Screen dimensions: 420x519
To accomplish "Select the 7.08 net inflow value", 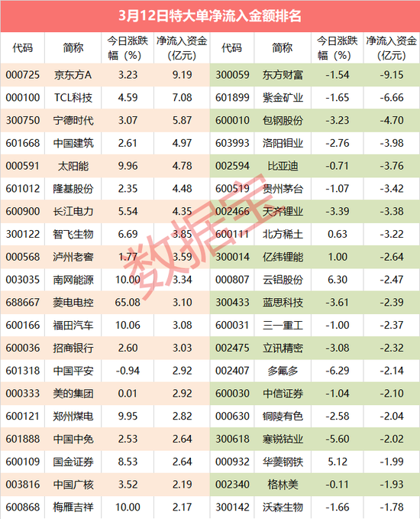I will point(182,98).
